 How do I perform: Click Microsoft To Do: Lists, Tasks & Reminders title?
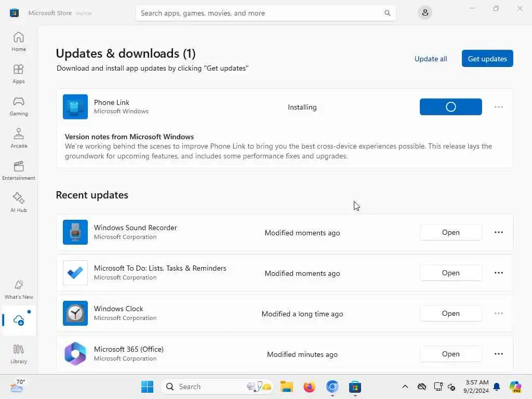[160, 269]
